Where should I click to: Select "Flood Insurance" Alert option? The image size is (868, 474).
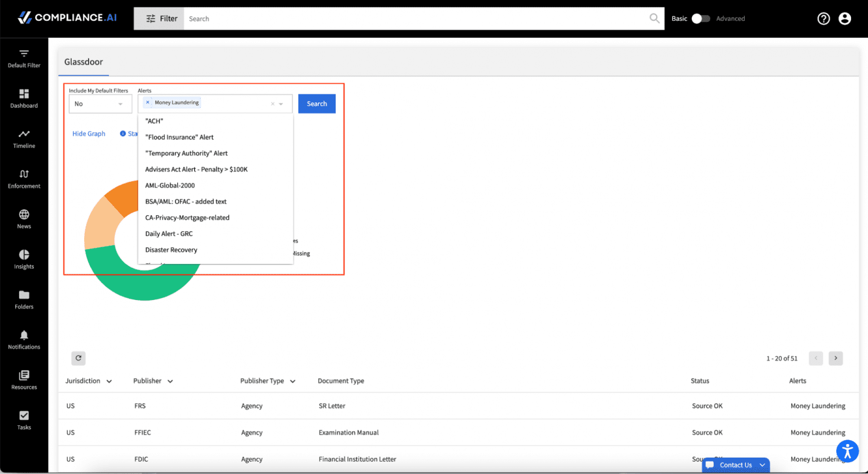click(x=179, y=137)
